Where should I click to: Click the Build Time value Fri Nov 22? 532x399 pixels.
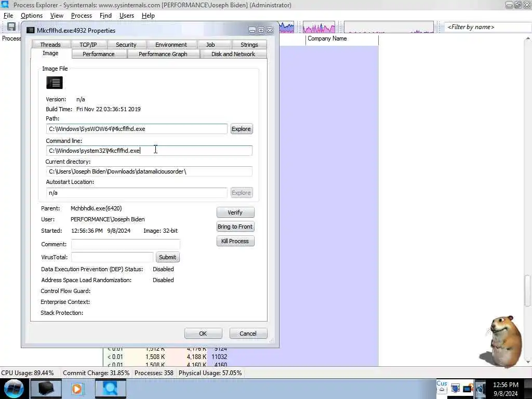[108, 109]
